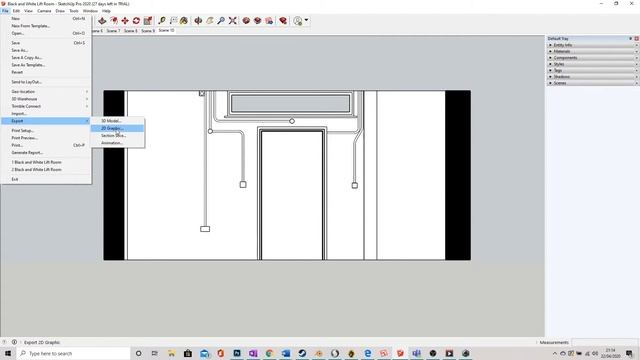Image resolution: width=640 pixels, height=360 pixels.
Task: Switch to the Scene 8 tab
Action: [x=131, y=31]
